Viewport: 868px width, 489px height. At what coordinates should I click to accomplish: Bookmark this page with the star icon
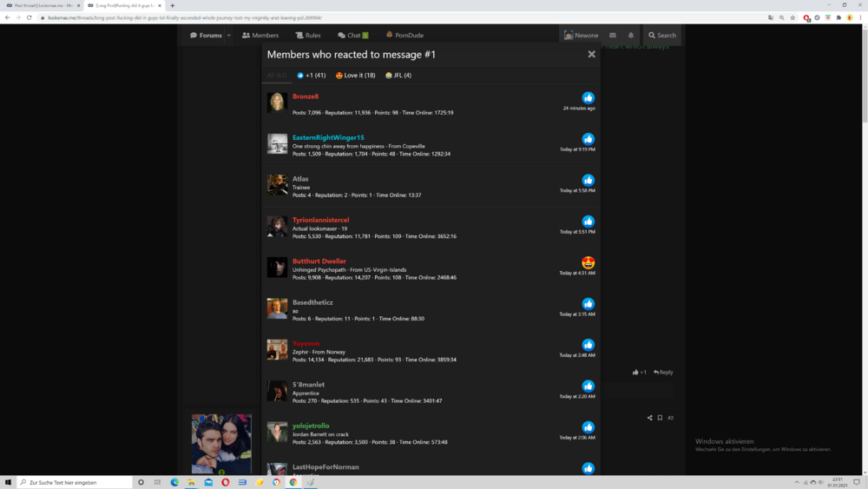(792, 17)
